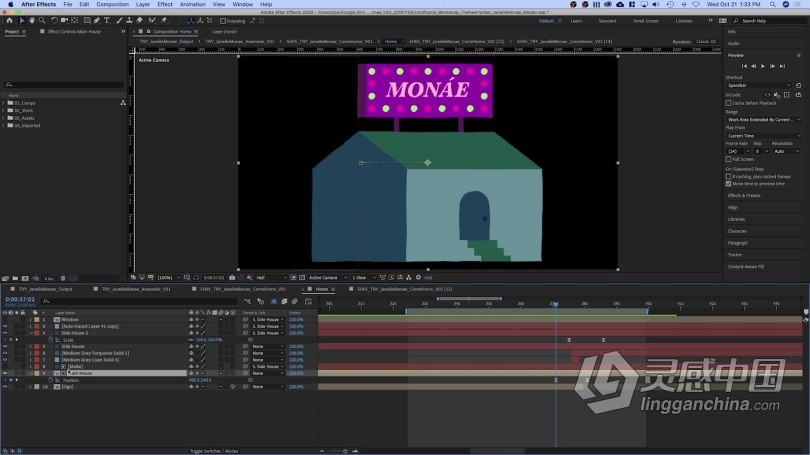Click Toggle Switches / Modes button
Screen dimensions: 810x455
click(x=214, y=451)
